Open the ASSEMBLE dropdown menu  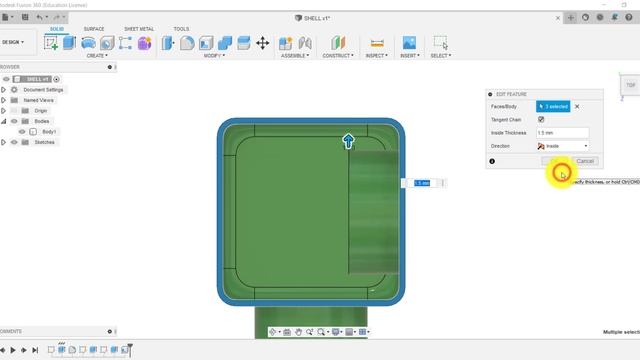[x=295, y=56]
